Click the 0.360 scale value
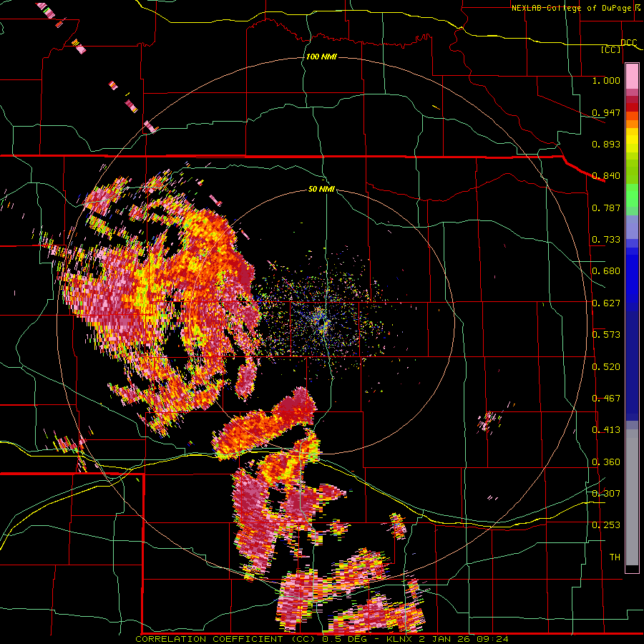 pyautogui.click(x=606, y=462)
